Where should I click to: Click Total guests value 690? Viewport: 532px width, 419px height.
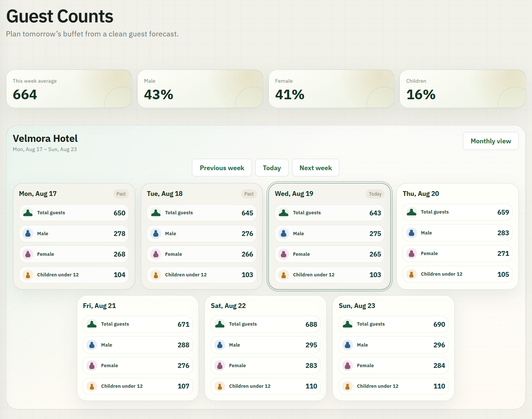pyautogui.click(x=439, y=324)
